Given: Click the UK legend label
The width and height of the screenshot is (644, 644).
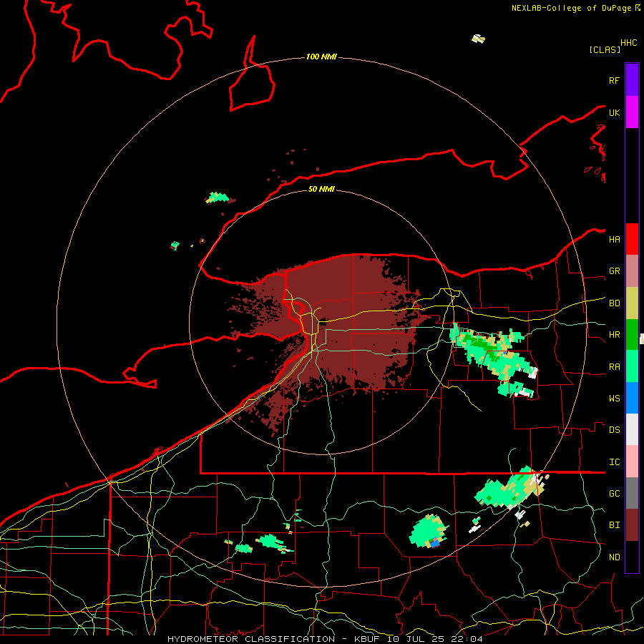Looking at the screenshot, I should point(614,113).
